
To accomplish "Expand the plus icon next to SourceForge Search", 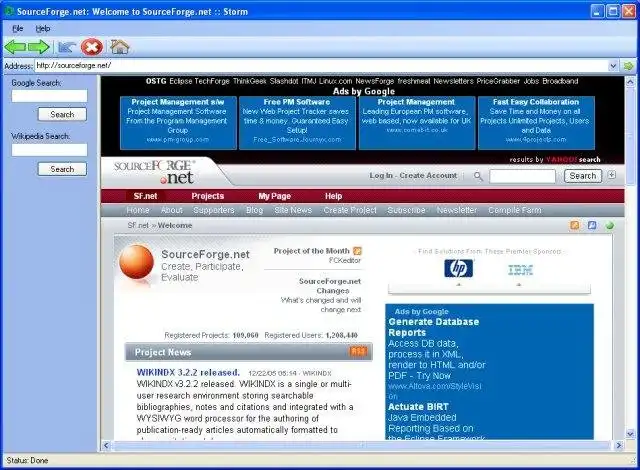I will pyautogui.click(x=611, y=175).
